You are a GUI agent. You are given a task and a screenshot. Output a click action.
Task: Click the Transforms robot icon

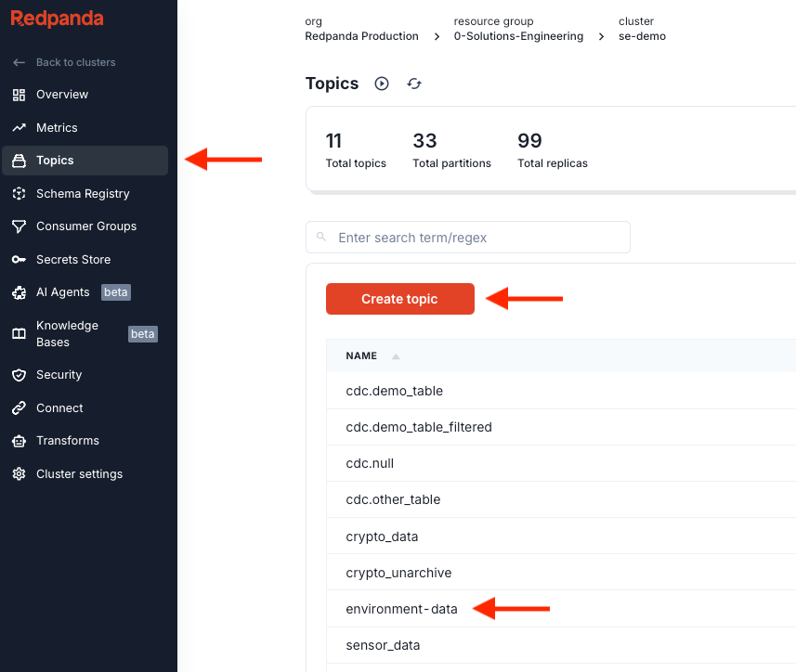coord(19,441)
